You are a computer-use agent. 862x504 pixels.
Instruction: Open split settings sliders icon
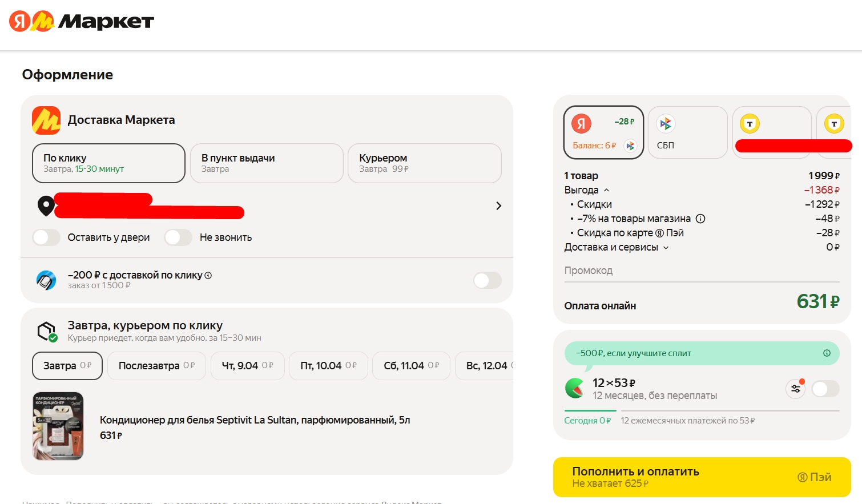795,389
